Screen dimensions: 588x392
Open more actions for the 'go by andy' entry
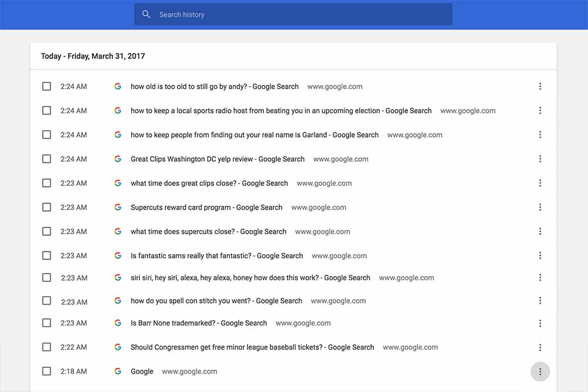540,87
